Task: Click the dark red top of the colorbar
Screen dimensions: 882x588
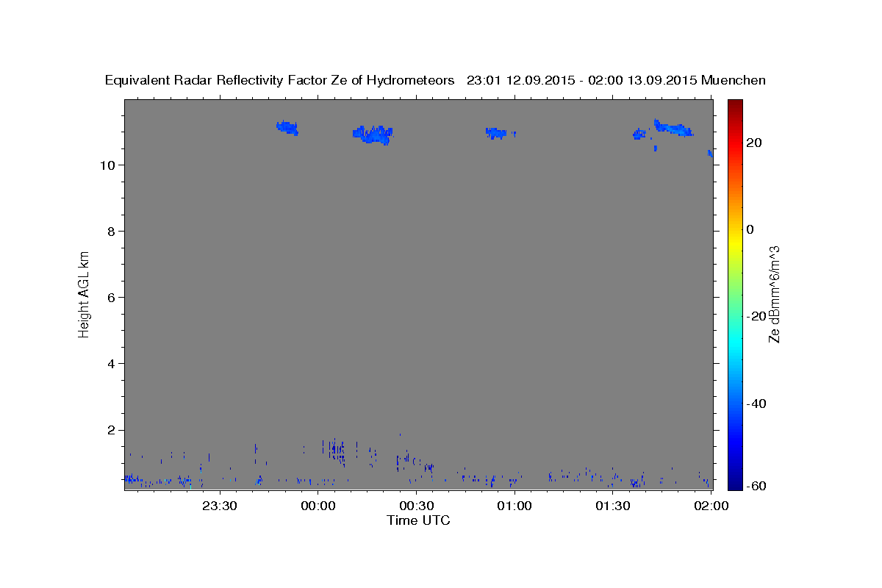Action: 735,107
